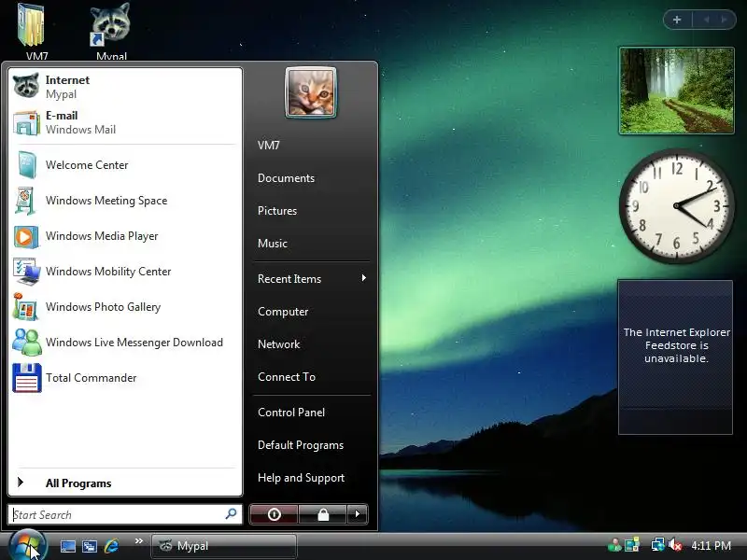Launch Windows Mail from the E-mail entry

tap(125, 122)
